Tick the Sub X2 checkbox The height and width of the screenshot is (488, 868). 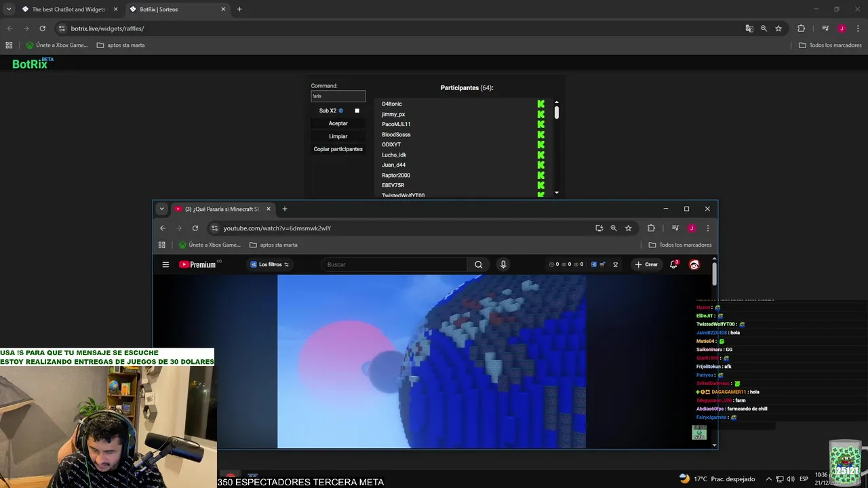(x=357, y=110)
